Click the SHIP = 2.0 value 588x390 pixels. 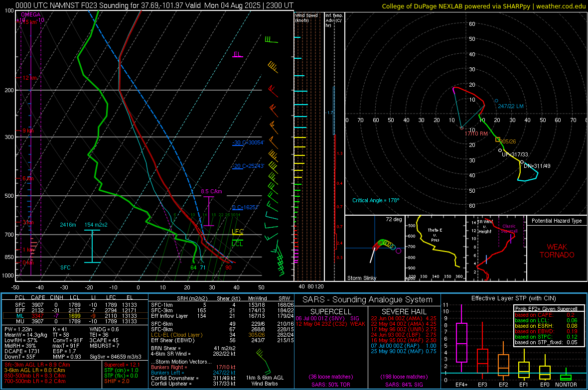117,381
